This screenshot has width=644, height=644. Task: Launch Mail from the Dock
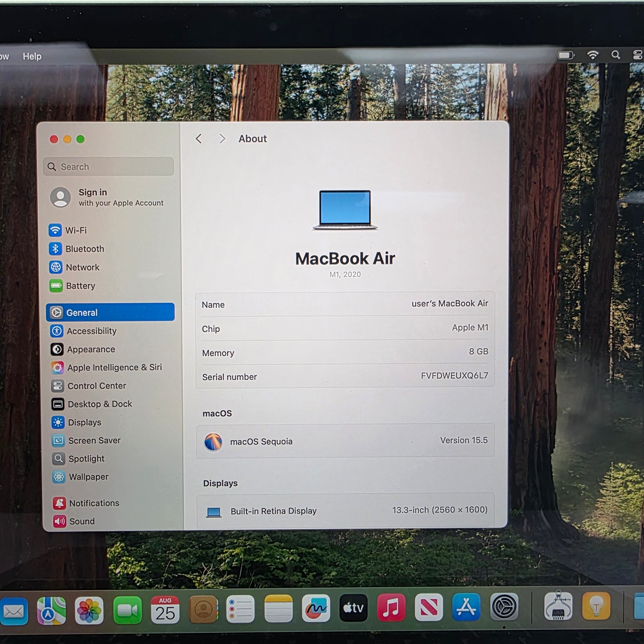14,611
